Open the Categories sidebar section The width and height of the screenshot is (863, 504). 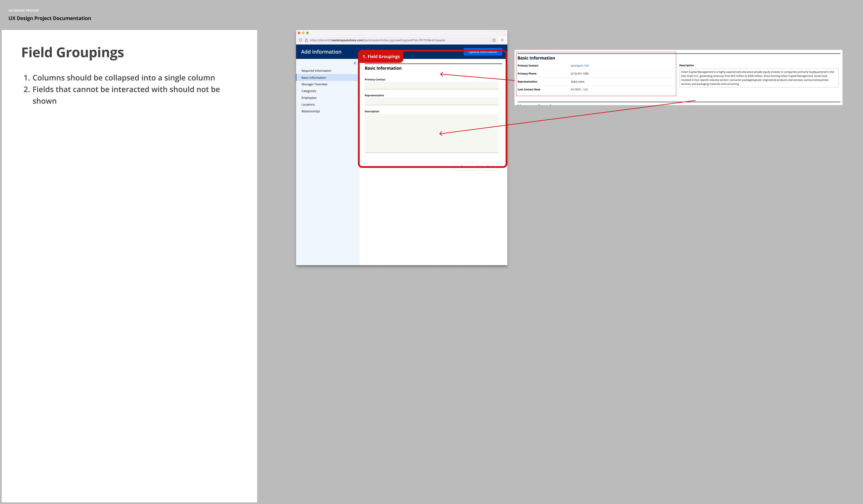[309, 91]
